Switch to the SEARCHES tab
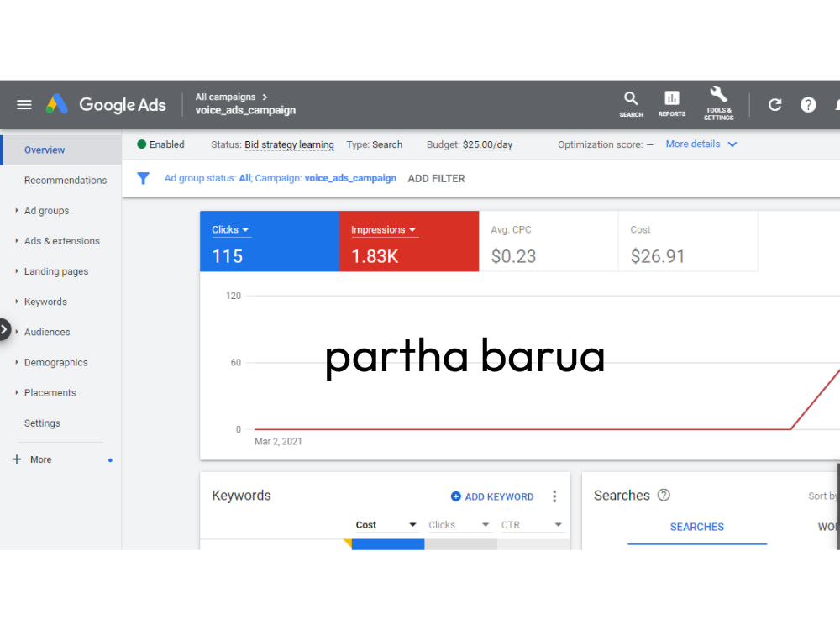The width and height of the screenshot is (840, 630). (x=697, y=528)
